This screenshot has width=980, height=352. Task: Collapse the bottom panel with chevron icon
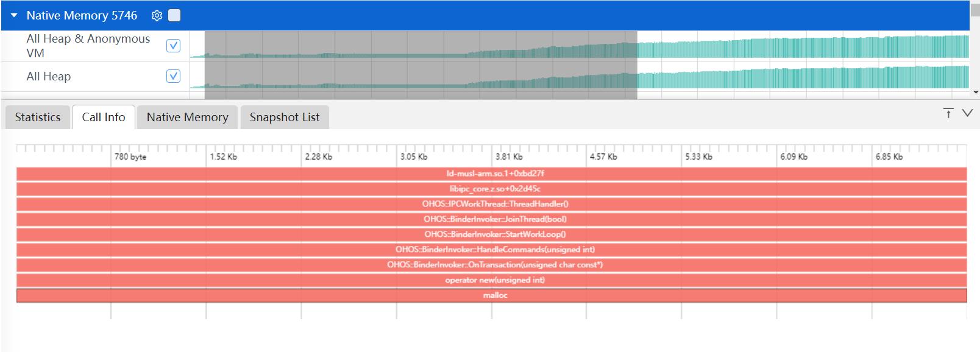(967, 113)
